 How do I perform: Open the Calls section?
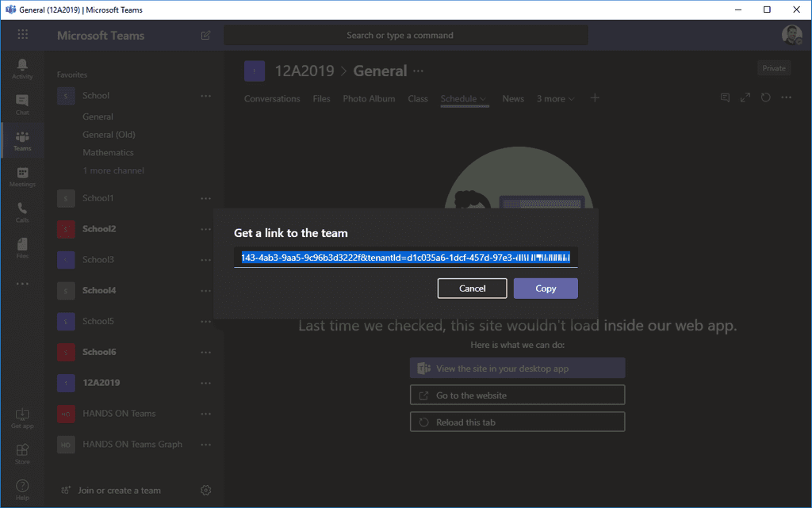(x=22, y=212)
